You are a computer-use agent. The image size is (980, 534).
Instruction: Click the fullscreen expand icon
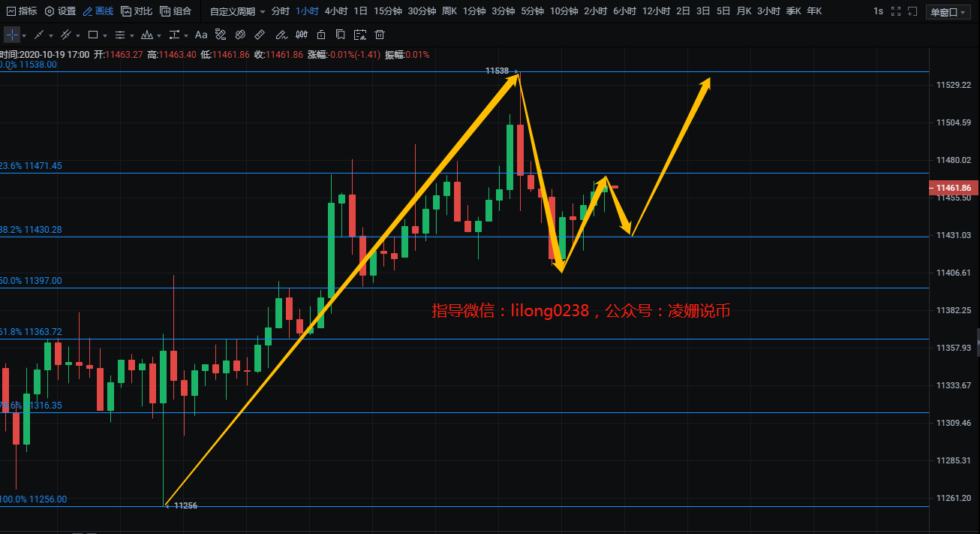(x=894, y=11)
